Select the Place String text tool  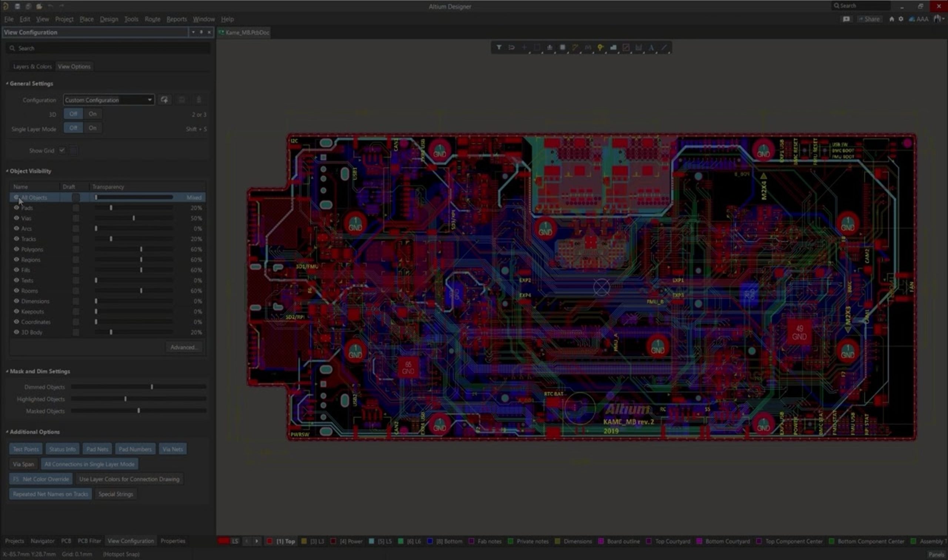click(x=651, y=48)
